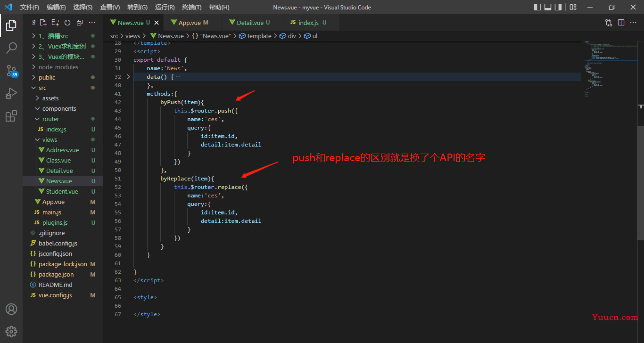Open the 转到(G) menu
The image size is (644, 343).
pos(137,7)
